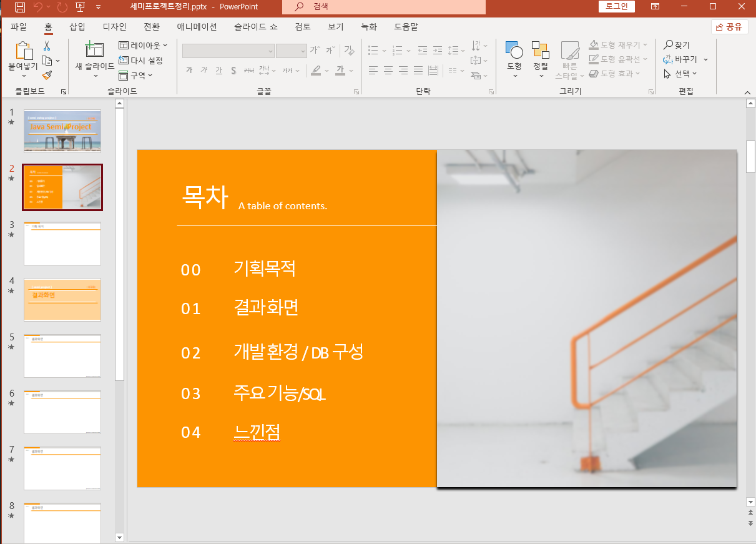Switch to the 전환 tab
This screenshot has width=756, height=544.
pos(152,27)
